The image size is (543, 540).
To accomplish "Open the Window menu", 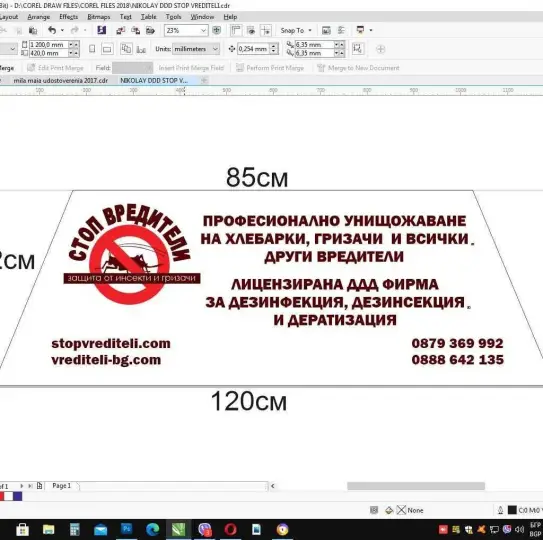I will click(x=202, y=17).
